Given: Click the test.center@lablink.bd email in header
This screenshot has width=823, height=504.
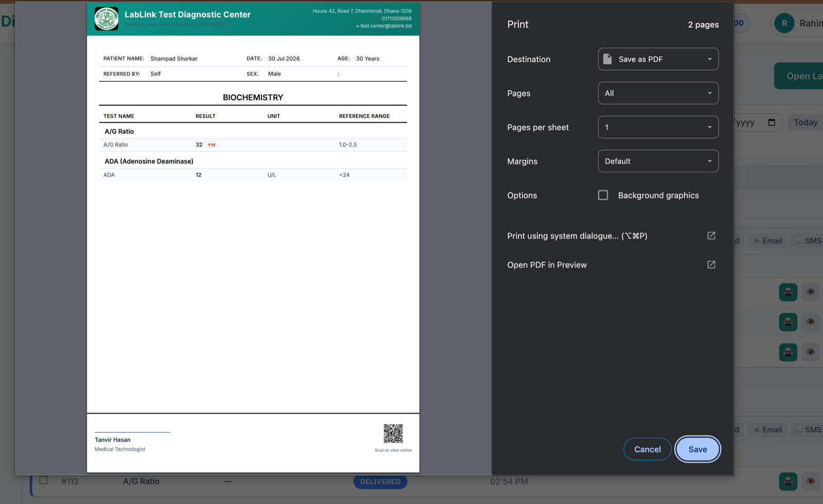Looking at the screenshot, I should (386, 26).
